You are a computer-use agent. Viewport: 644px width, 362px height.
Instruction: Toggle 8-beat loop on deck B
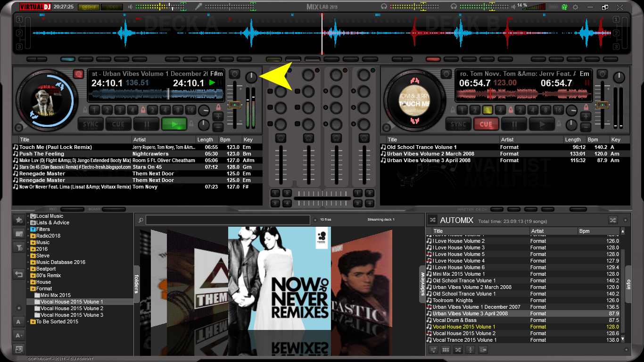point(545,110)
